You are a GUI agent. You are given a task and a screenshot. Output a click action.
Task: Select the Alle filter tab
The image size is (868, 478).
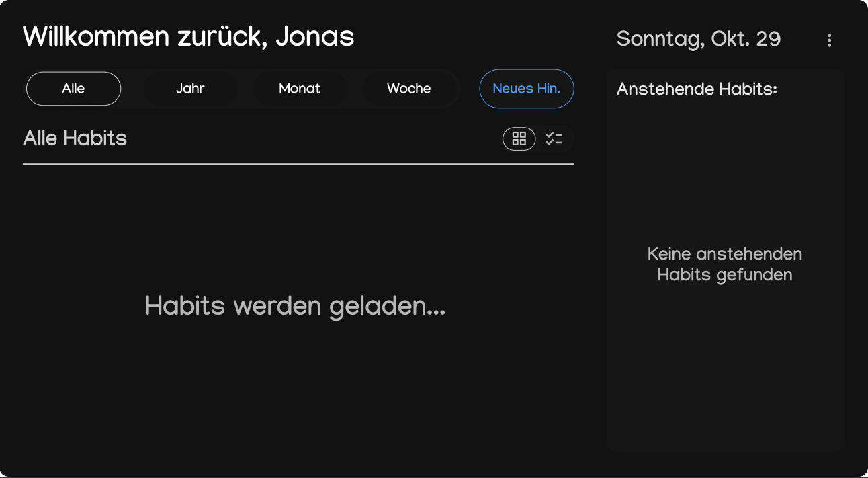pyautogui.click(x=73, y=89)
